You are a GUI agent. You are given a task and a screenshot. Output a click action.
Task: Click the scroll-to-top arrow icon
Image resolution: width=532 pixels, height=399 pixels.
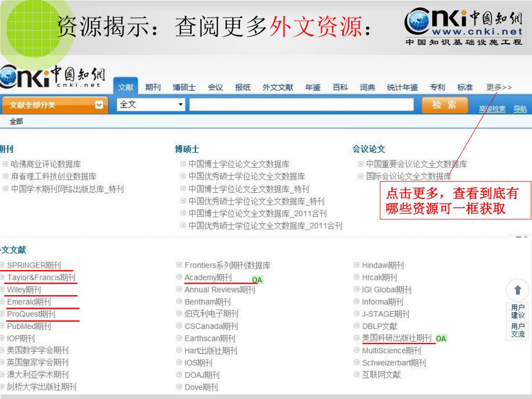point(518,290)
